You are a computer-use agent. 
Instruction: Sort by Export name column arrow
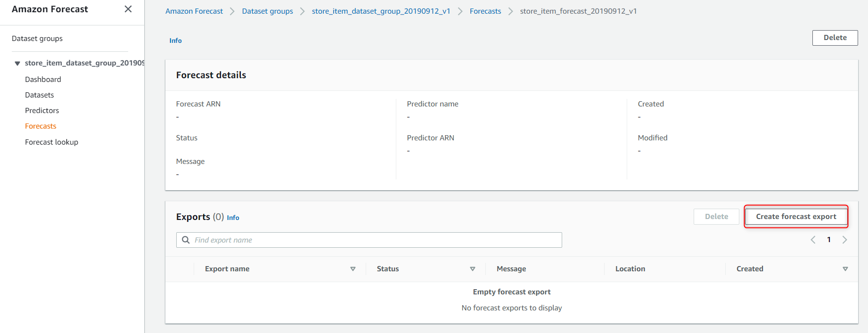(353, 269)
